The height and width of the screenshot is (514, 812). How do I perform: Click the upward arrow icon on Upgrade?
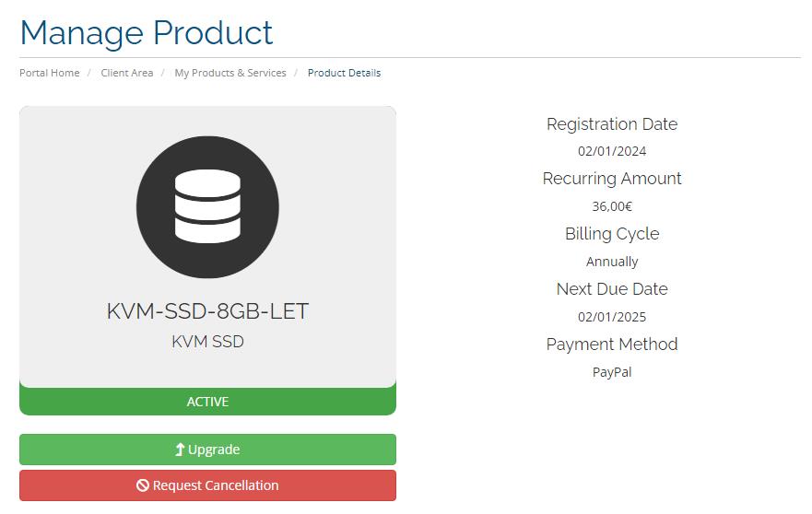point(181,450)
